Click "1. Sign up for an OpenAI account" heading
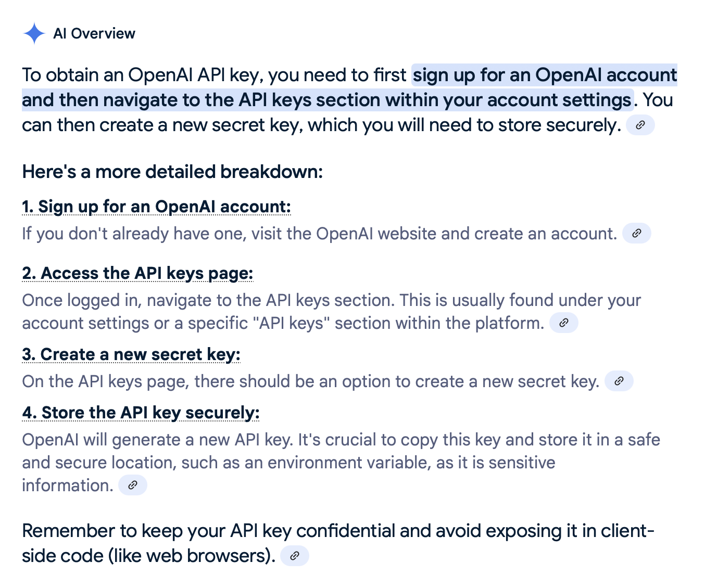 pos(156,207)
